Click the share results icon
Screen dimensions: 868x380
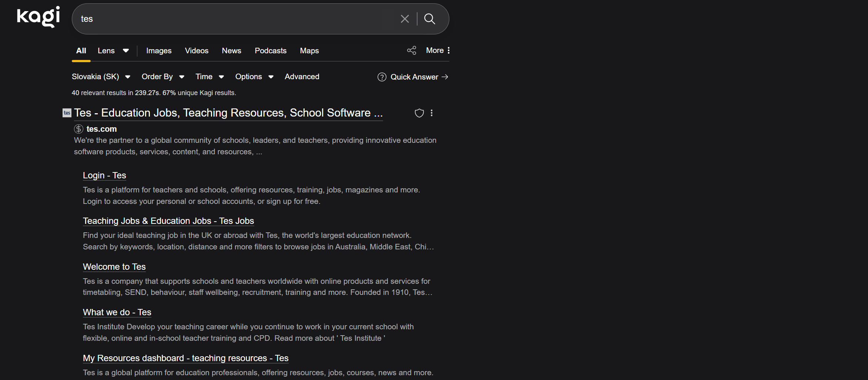point(411,50)
